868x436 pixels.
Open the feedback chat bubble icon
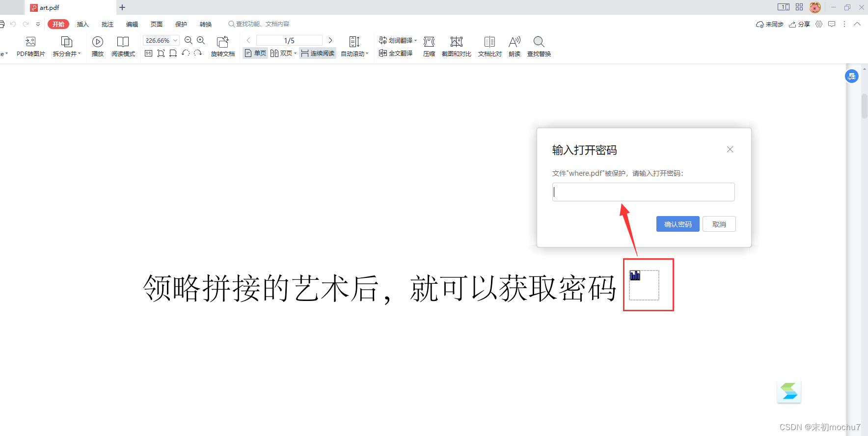coord(832,24)
